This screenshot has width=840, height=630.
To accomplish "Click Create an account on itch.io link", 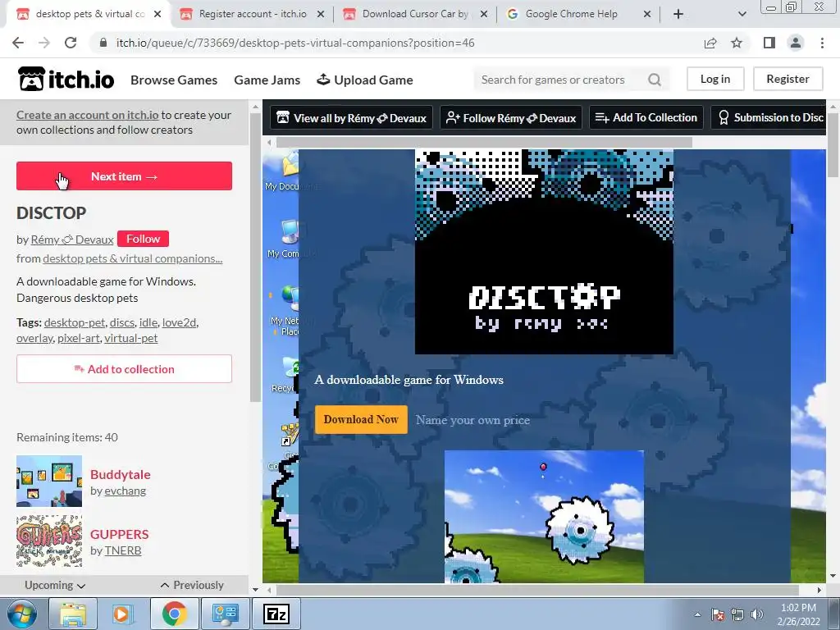I will (87, 115).
